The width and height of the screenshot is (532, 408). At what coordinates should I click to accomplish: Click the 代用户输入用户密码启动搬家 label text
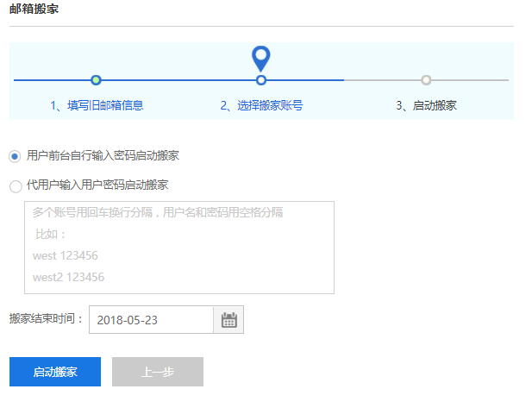(x=97, y=185)
